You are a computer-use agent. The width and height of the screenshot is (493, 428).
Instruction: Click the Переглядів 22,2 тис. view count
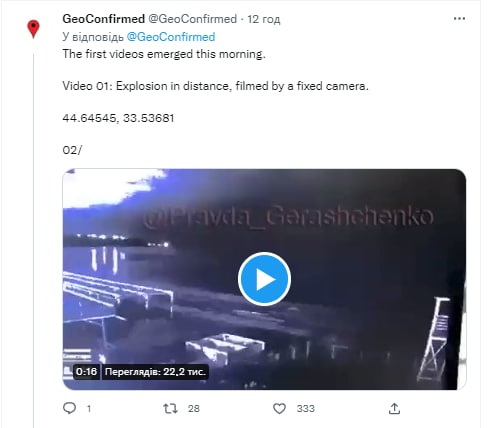point(155,371)
